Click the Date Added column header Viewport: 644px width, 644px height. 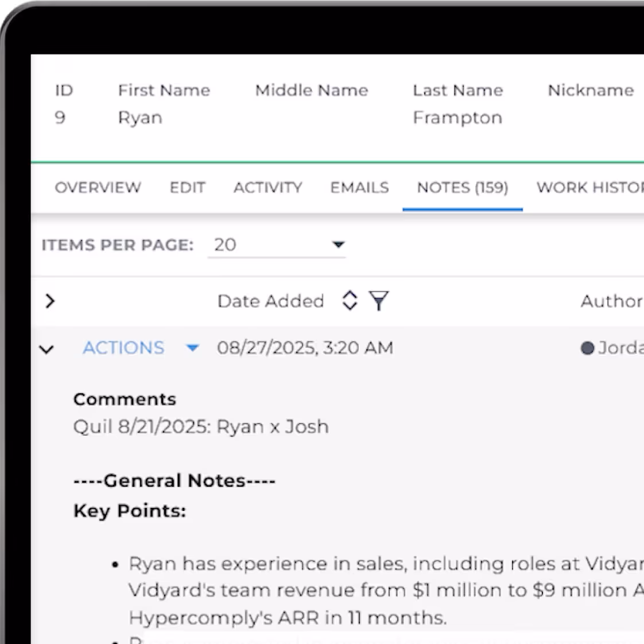(x=271, y=301)
